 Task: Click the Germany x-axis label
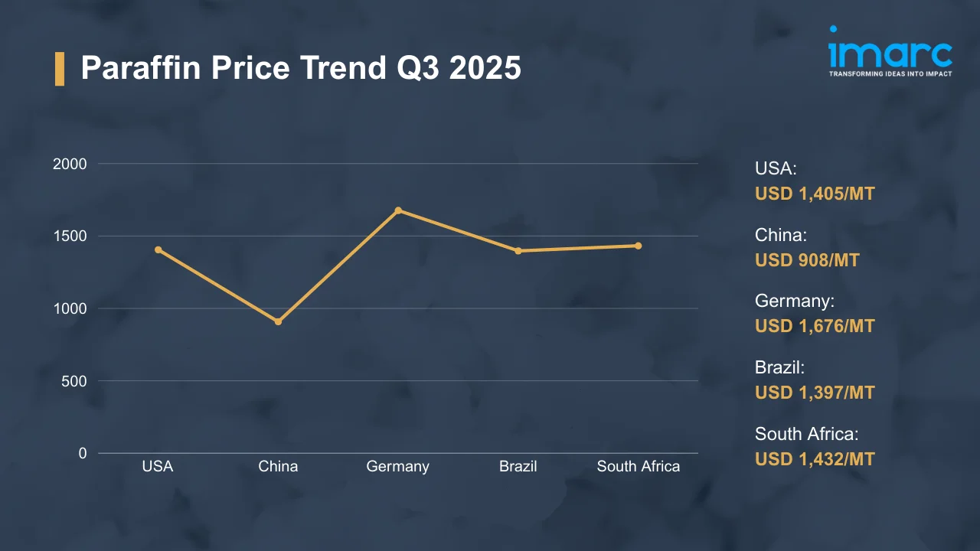coord(398,466)
